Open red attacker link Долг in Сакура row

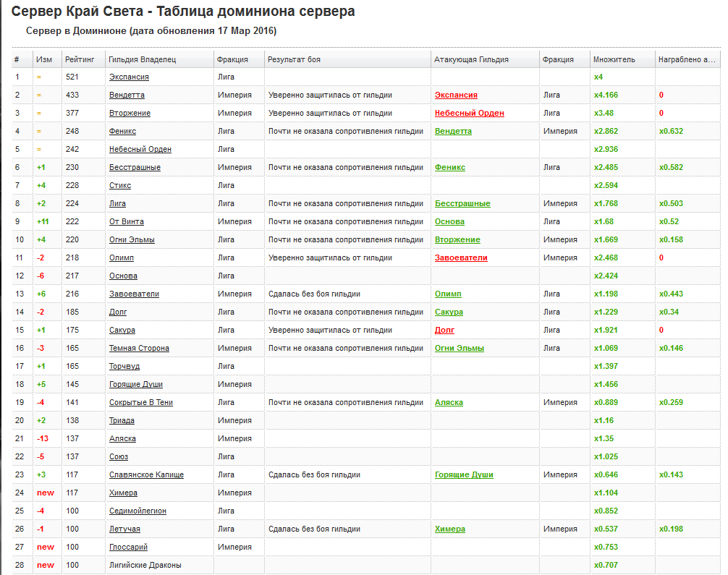point(444,331)
